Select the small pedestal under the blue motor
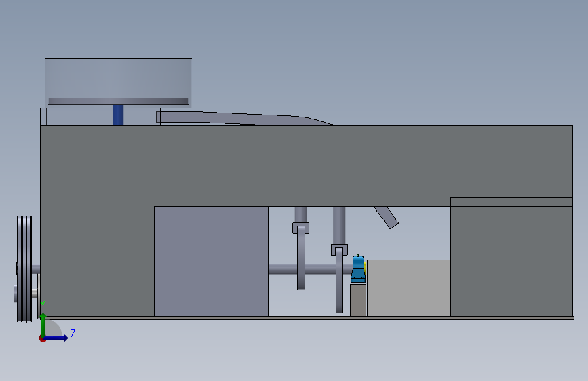 pyautogui.click(x=358, y=300)
